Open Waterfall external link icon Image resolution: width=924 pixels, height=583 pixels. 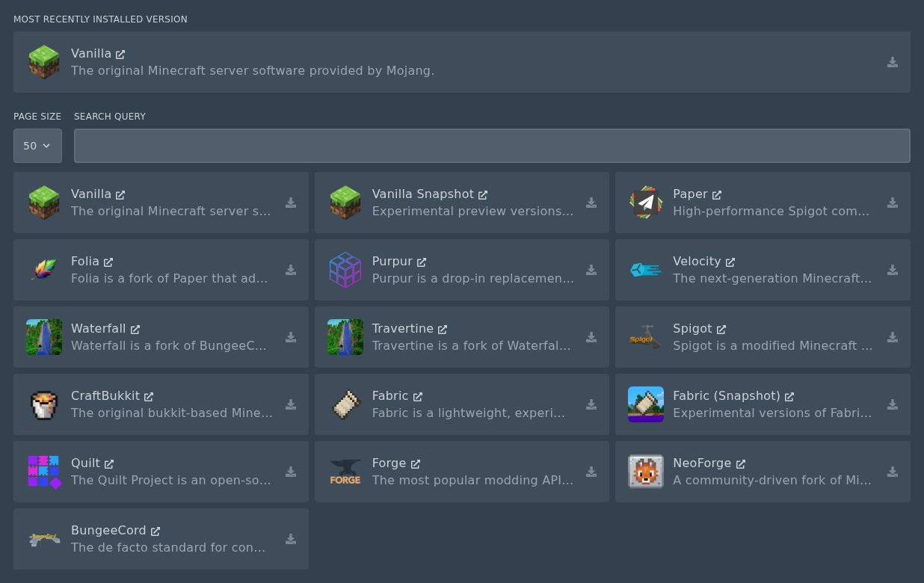pyautogui.click(x=135, y=330)
